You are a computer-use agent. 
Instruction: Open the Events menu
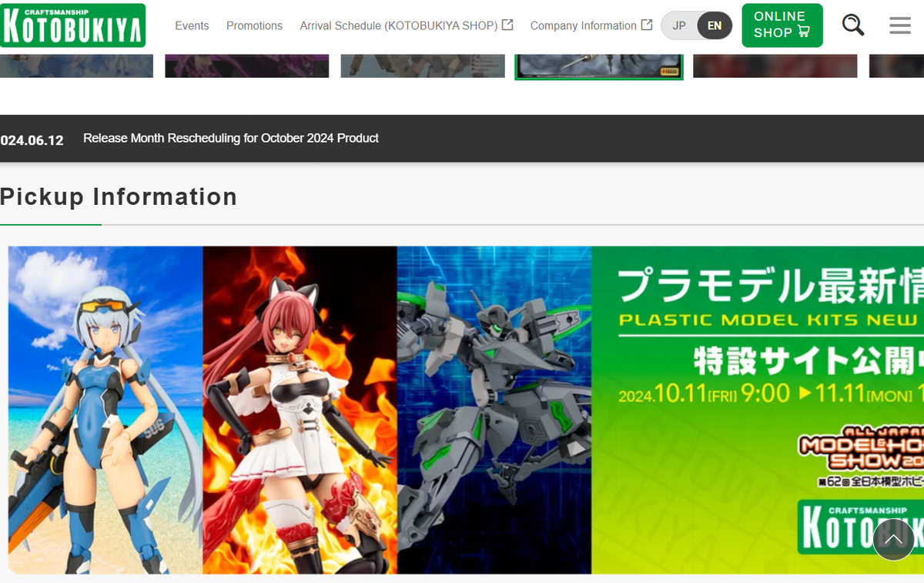pos(192,25)
